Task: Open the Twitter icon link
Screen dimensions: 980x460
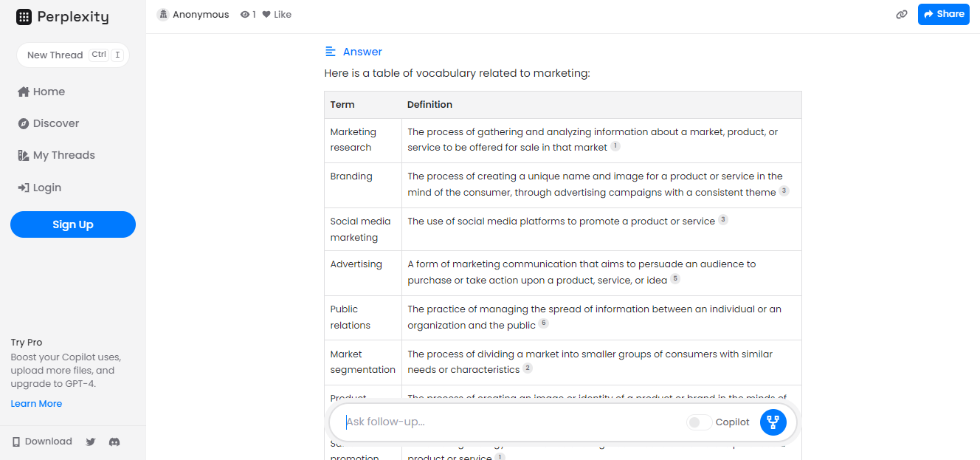Action: coord(91,442)
